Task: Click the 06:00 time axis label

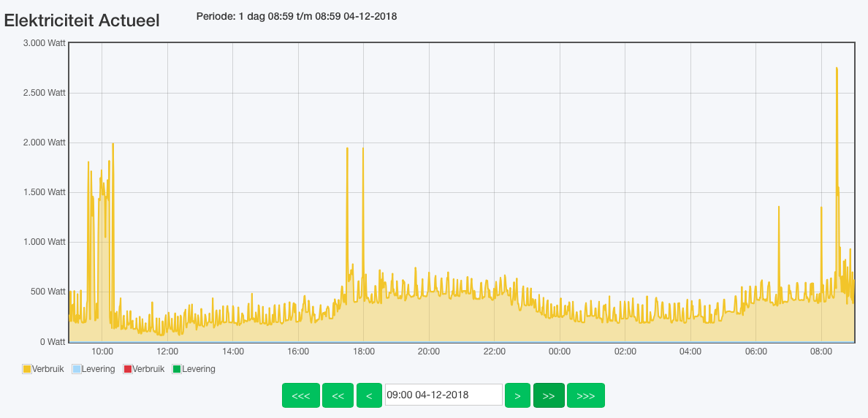Action: [x=756, y=351]
